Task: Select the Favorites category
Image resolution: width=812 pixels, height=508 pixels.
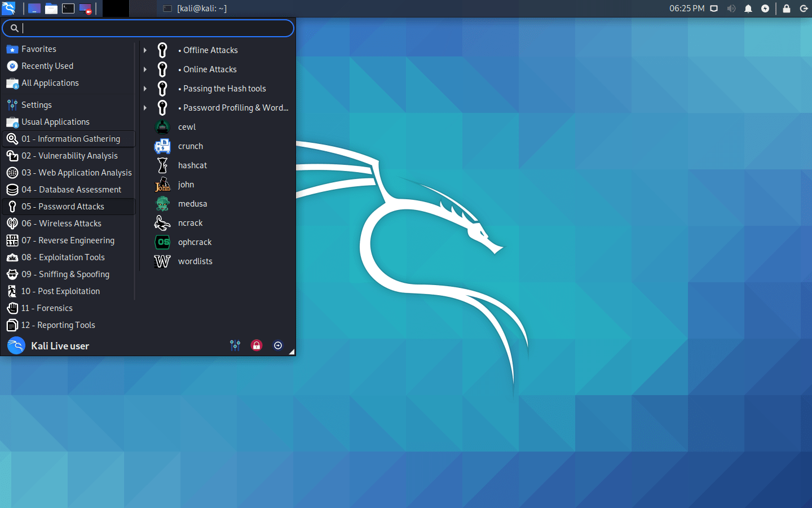Action: pyautogui.click(x=69, y=49)
